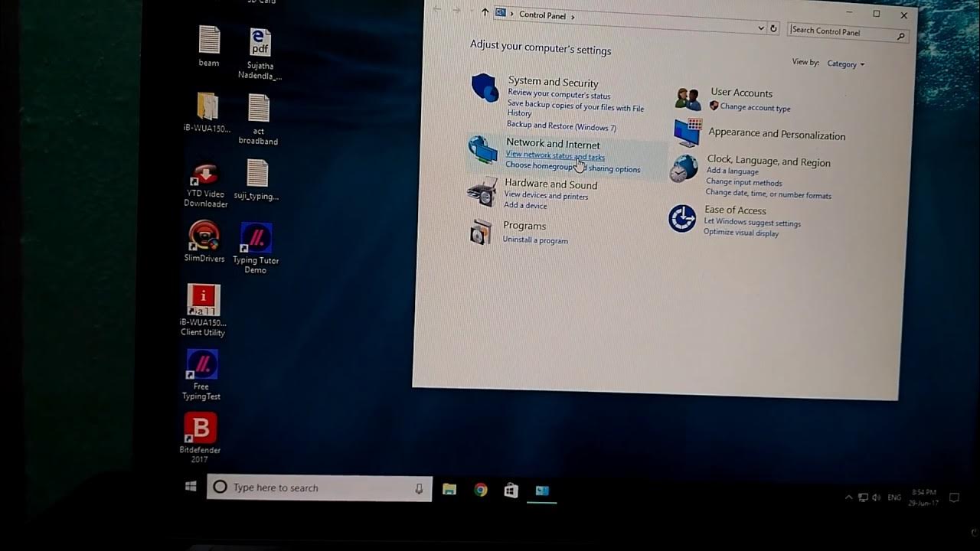This screenshot has height=551, width=980.
Task: Select the SlimDrivers desktop shortcut
Action: point(204,241)
